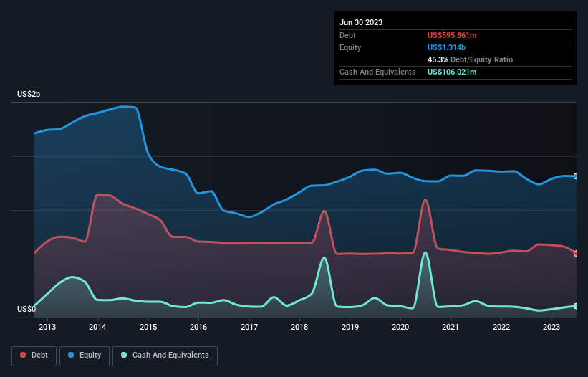Click the 2016 x-axis label
588x377 pixels.
tap(198, 327)
